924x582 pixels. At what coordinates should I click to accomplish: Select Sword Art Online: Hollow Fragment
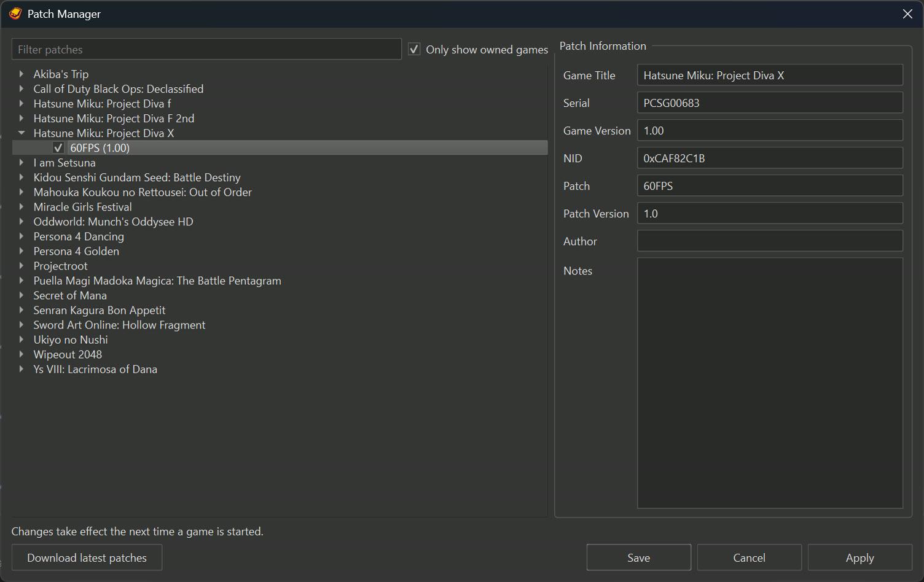120,325
